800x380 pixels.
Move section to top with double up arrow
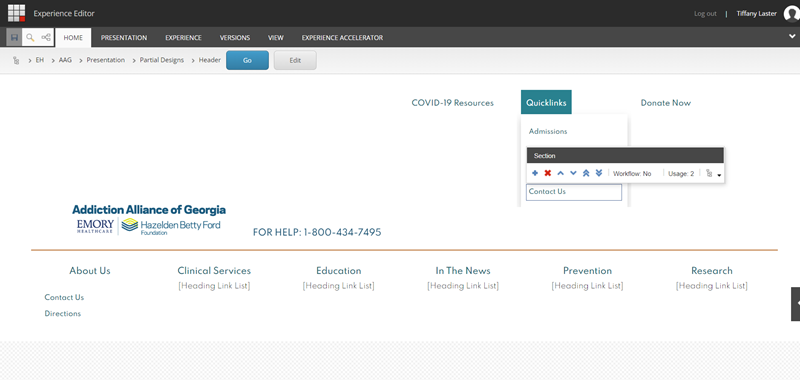pyautogui.click(x=586, y=173)
